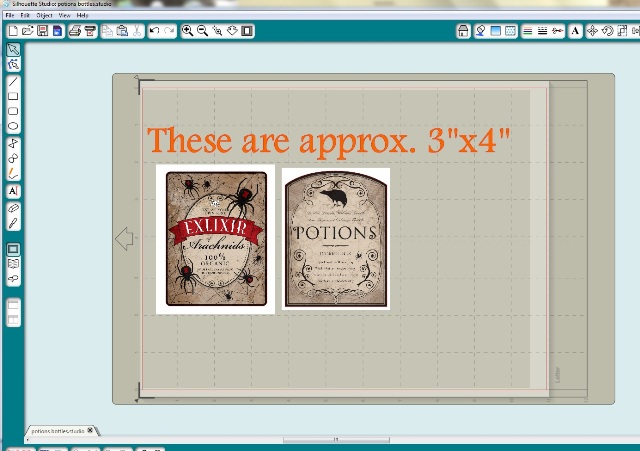Cut the selection with scissors icon
Image resolution: width=640 pixels, height=451 pixels.
[137, 31]
